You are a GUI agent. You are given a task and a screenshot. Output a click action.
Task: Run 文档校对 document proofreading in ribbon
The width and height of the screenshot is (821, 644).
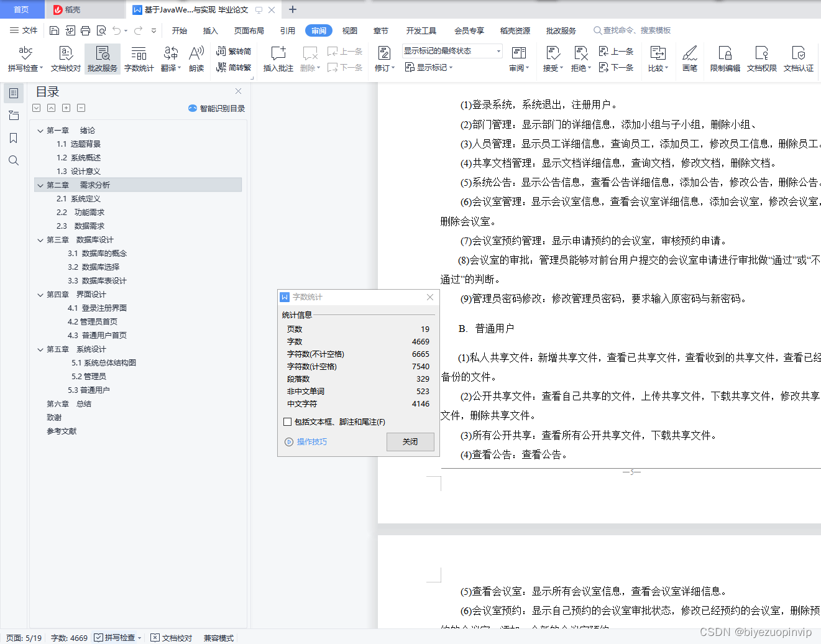[66, 59]
